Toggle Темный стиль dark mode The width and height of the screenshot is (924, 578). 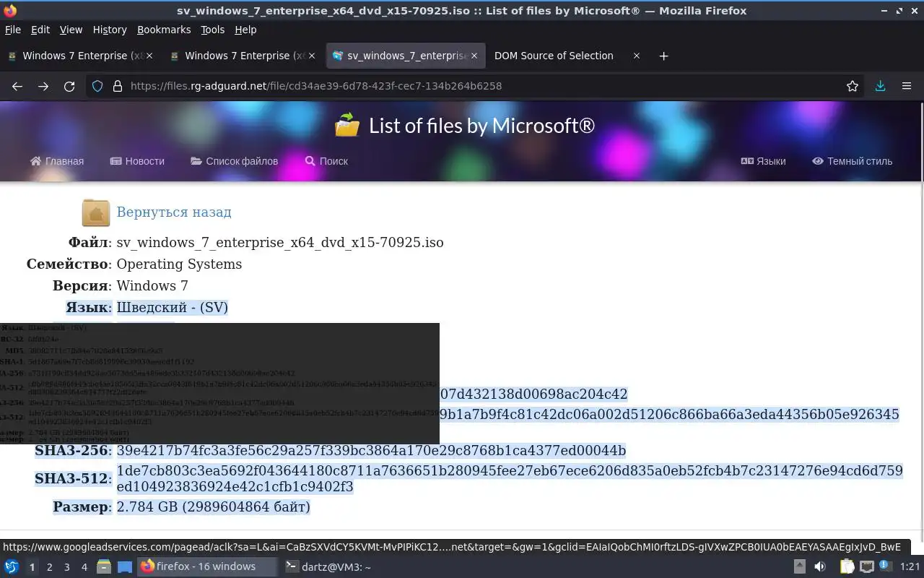point(852,161)
